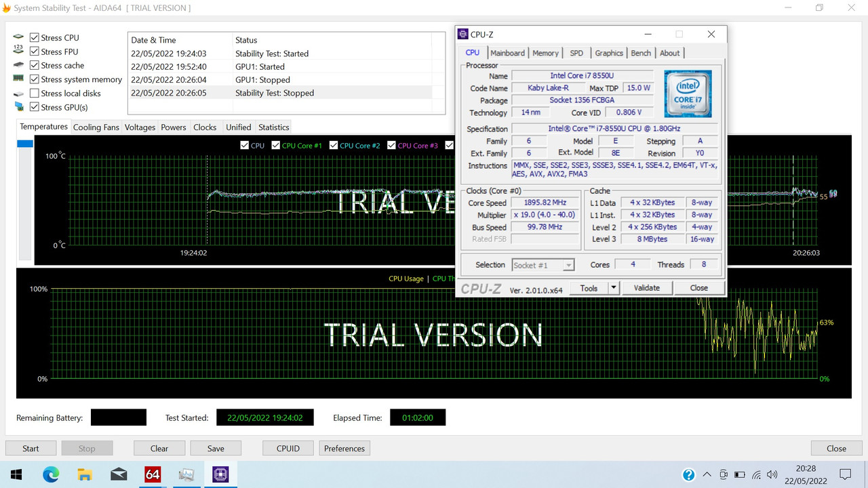This screenshot has height=488, width=868.
Task: Switch to Statistics tab
Action: [274, 127]
